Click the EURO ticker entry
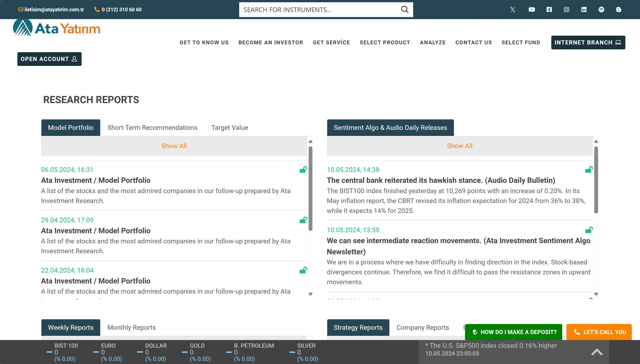Image resolution: width=640 pixels, height=364 pixels. (108, 352)
